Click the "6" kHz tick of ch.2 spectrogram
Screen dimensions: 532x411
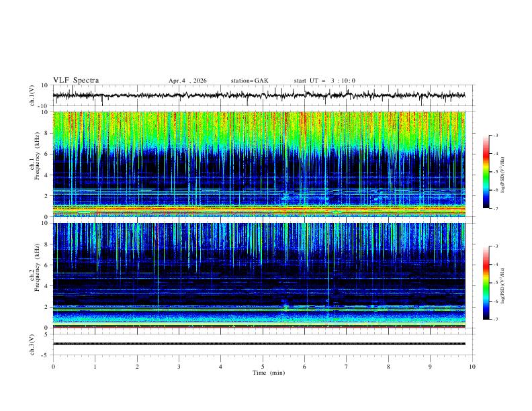pos(47,265)
